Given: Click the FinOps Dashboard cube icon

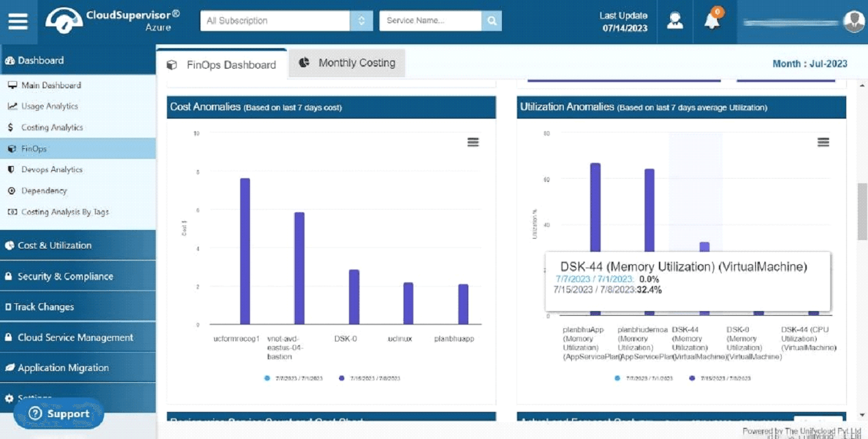Looking at the screenshot, I should (x=172, y=65).
